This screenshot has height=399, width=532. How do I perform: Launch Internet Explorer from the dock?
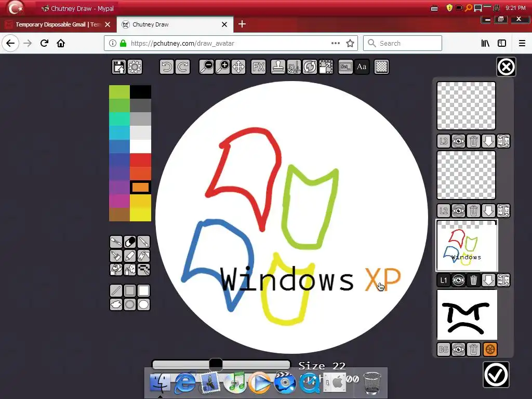click(x=184, y=382)
